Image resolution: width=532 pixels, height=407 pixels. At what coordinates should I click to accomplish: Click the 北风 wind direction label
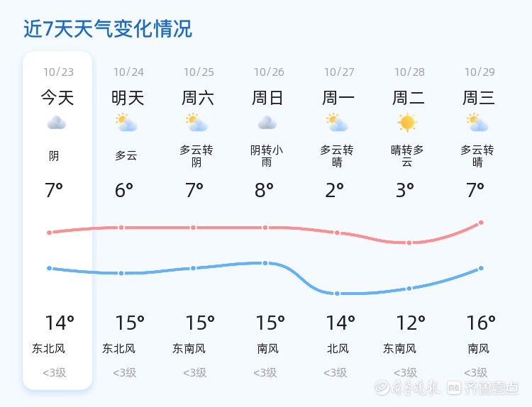pyautogui.click(x=338, y=349)
